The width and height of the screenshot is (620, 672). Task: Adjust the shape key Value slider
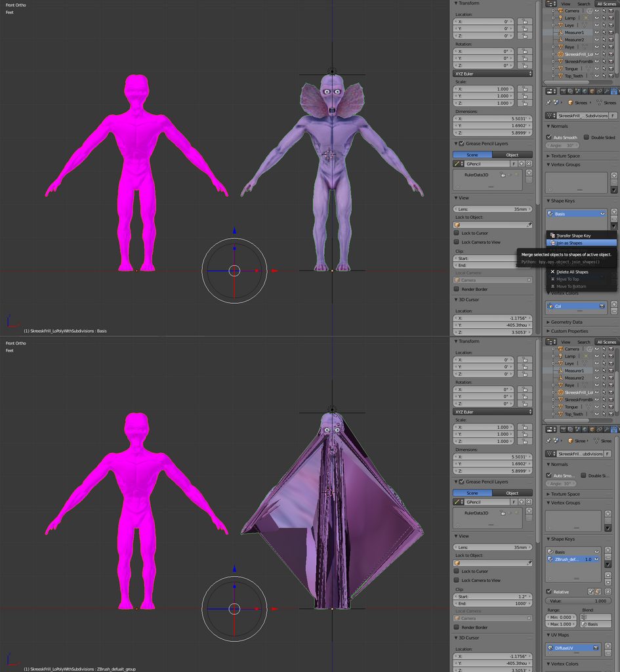[x=579, y=601]
